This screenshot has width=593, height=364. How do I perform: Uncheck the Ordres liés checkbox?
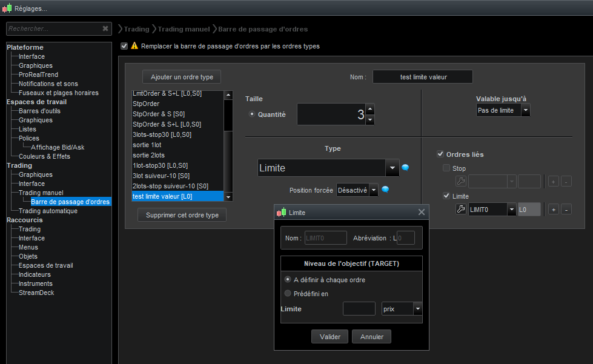pos(440,154)
